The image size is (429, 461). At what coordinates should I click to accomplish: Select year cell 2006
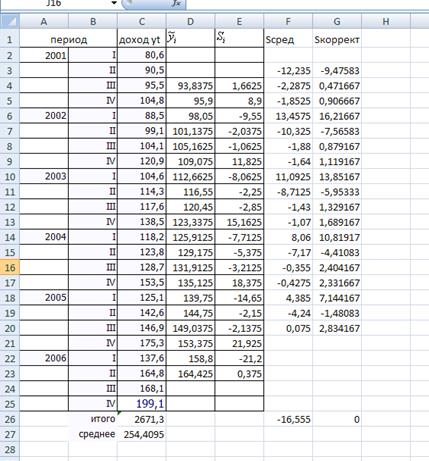(x=44, y=358)
